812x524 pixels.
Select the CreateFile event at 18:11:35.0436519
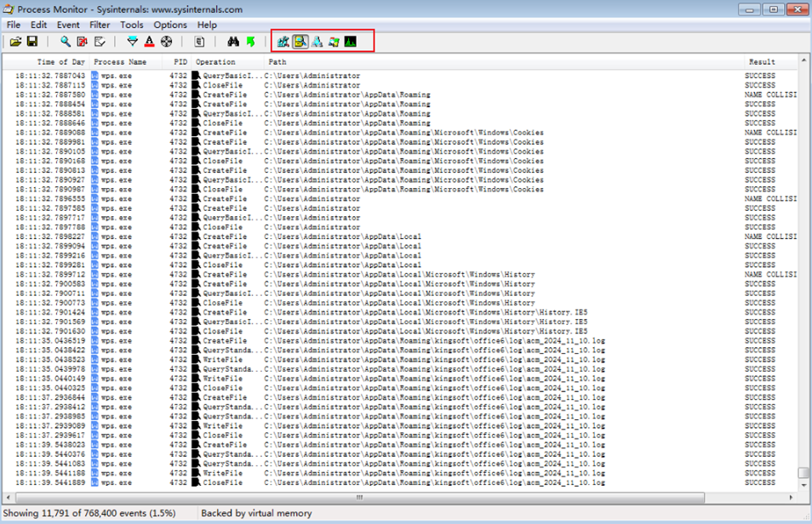click(400, 341)
